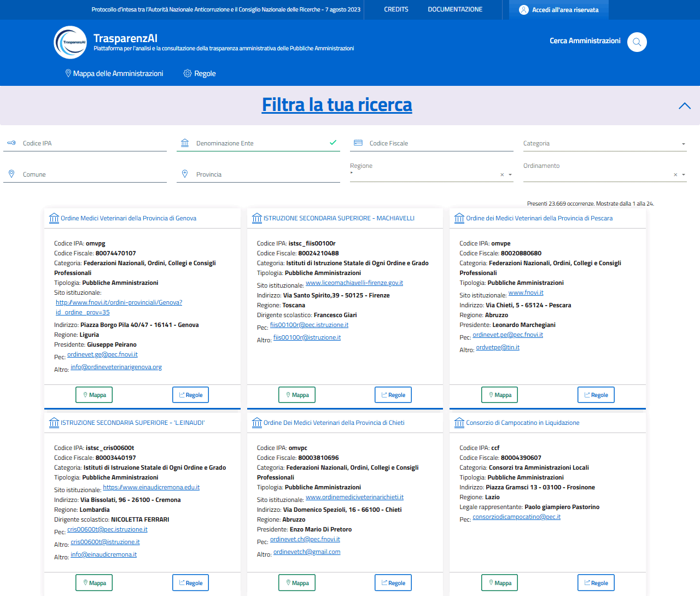Click the TrasparenzAI logo
The height and width of the screenshot is (596, 700).
click(x=70, y=43)
